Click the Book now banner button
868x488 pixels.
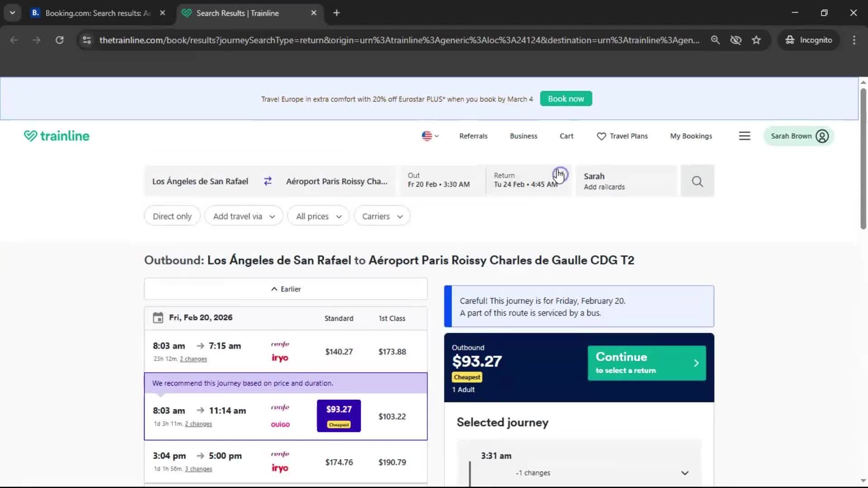pos(566,99)
